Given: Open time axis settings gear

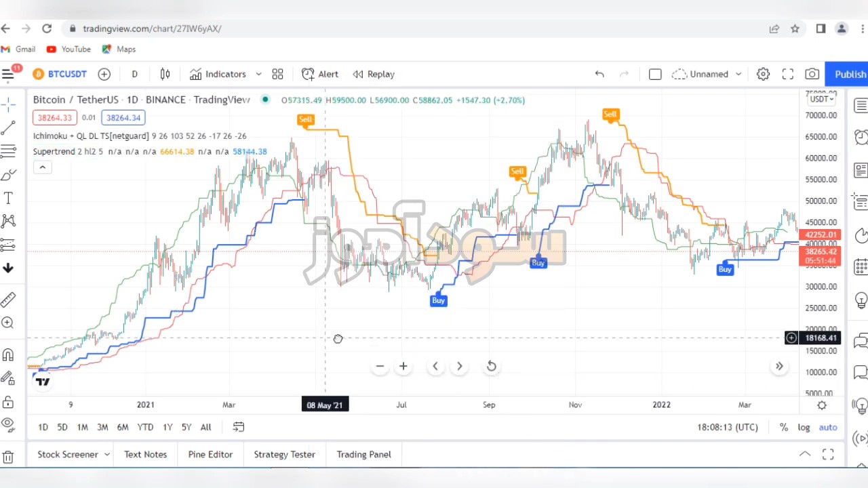Looking at the screenshot, I should 822,405.
